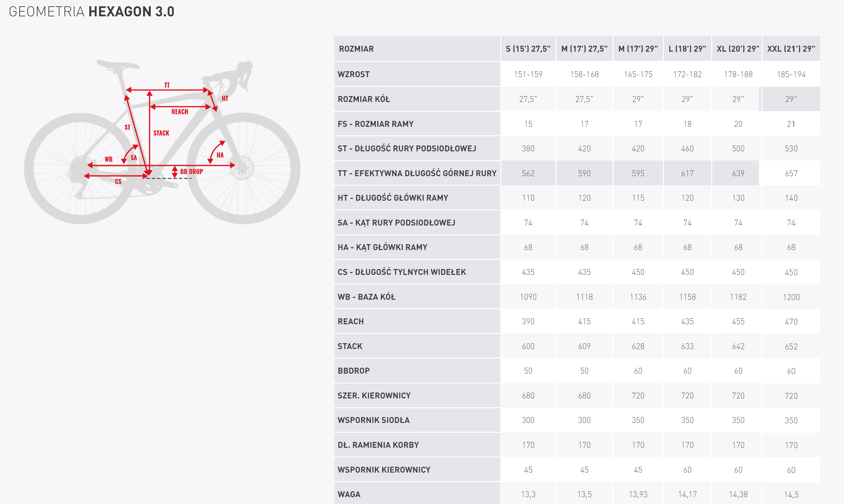
Task: Click the red CS label on the diagram
Action: [x=118, y=182]
